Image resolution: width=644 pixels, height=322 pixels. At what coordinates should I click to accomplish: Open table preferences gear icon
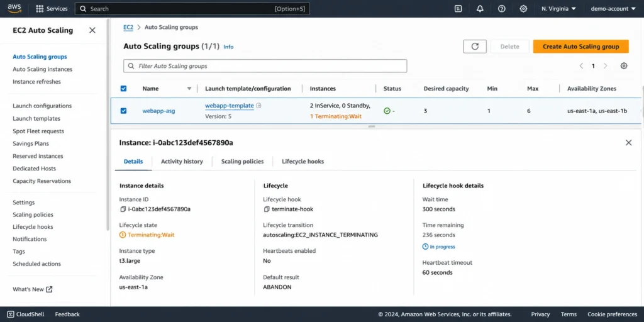point(624,65)
